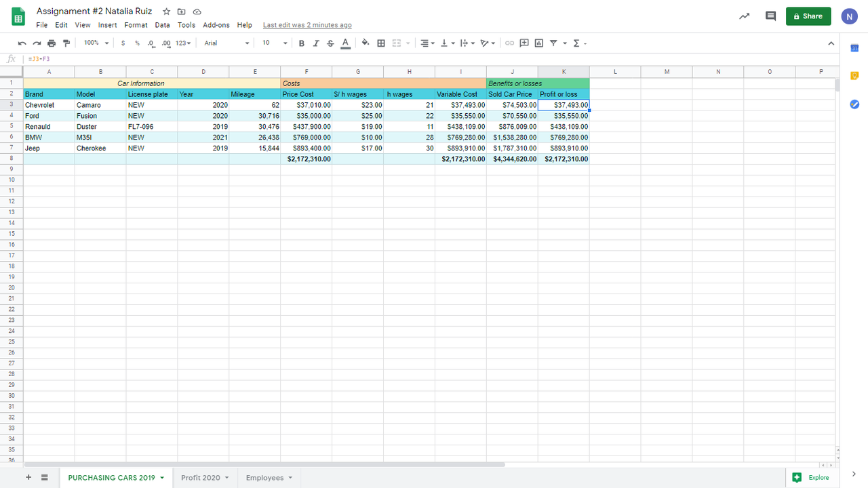
Task: Open the View menu
Action: (x=83, y=25)
